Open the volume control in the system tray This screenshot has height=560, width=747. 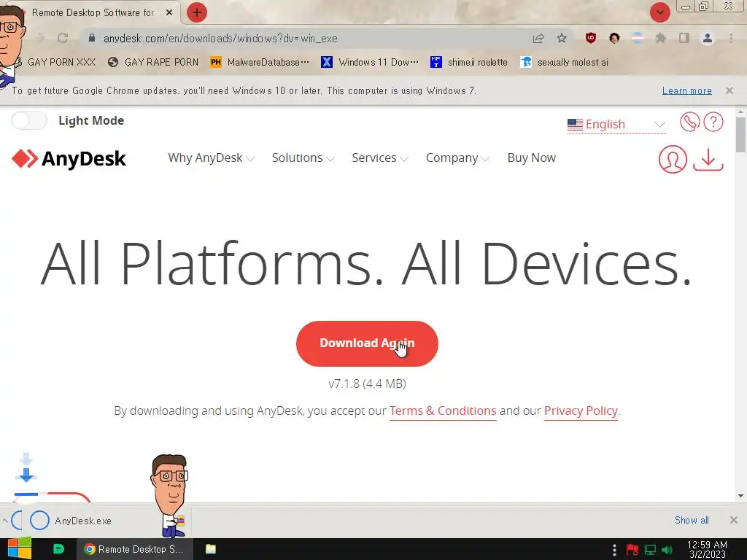coord(667,550)
